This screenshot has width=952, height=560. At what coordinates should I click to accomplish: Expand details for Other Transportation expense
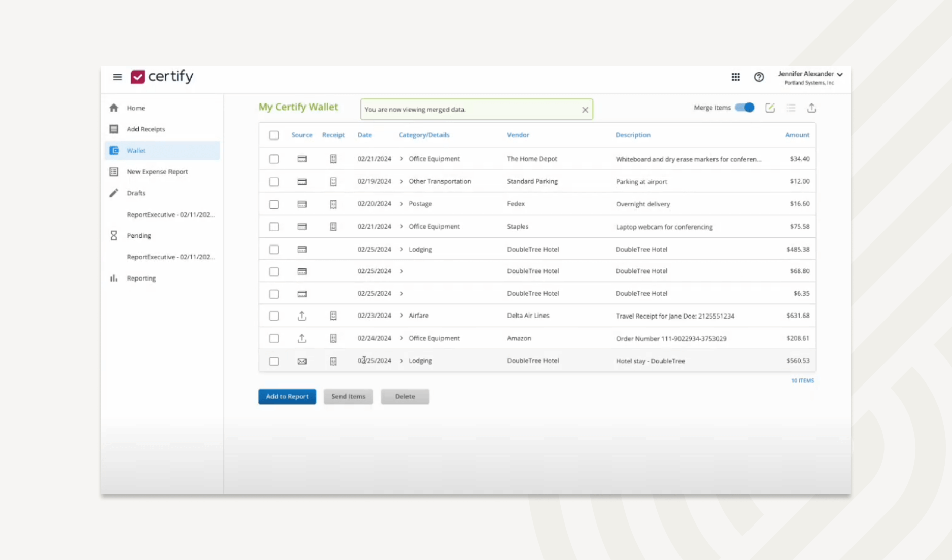[x=401, y=181]
